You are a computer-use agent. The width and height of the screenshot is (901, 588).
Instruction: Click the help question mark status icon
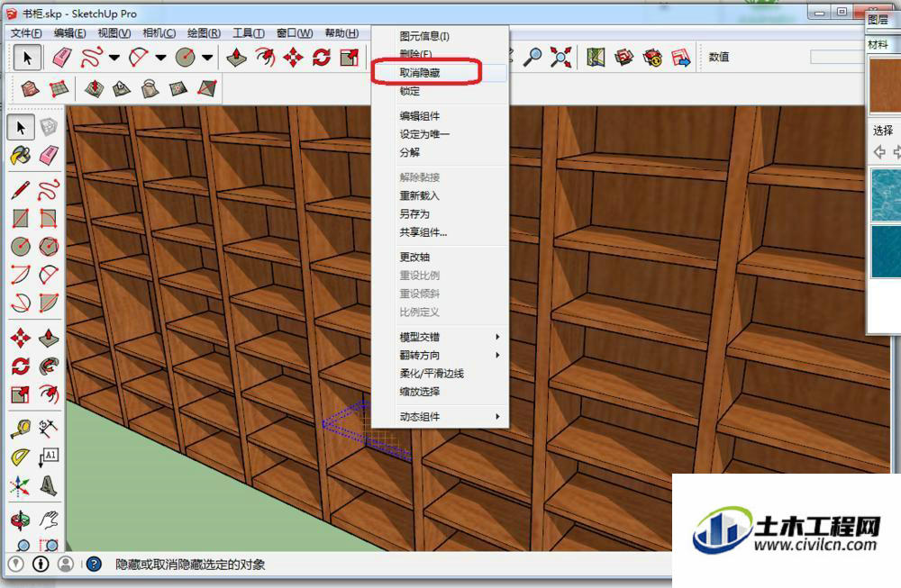coord(94,565)
